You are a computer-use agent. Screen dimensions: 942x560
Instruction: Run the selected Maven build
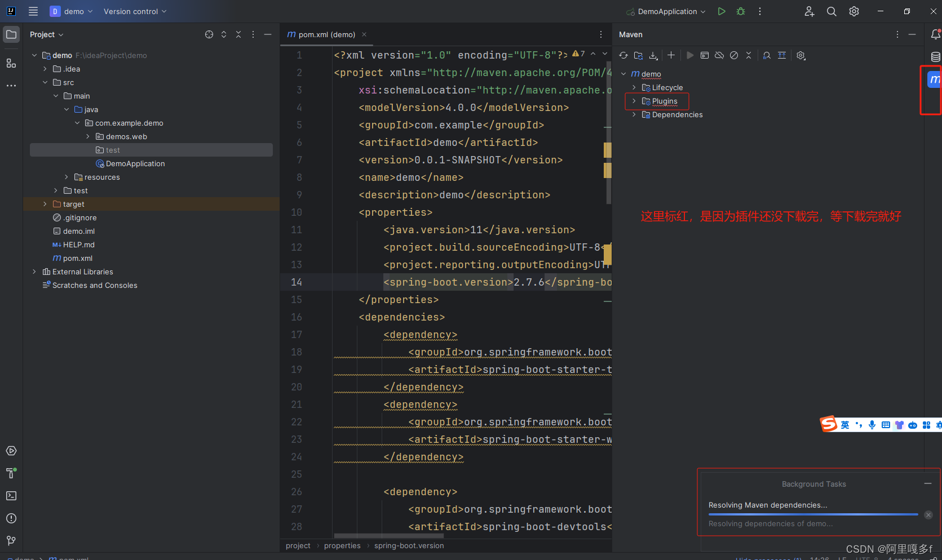pyautogui.click(x=690, y=55)
